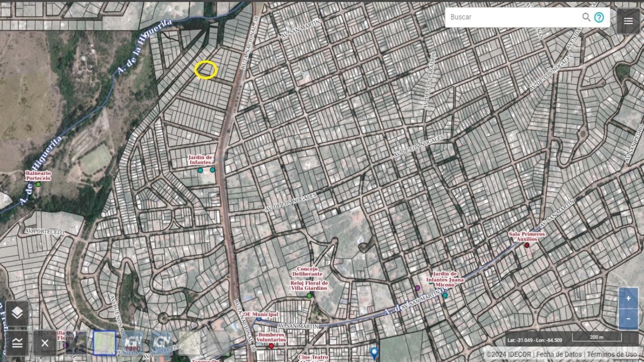The height and width of the screenshot is (362, 644).
Task: Click the Bomberos Voluntarios red marker
Action: (x=271, y=346)
